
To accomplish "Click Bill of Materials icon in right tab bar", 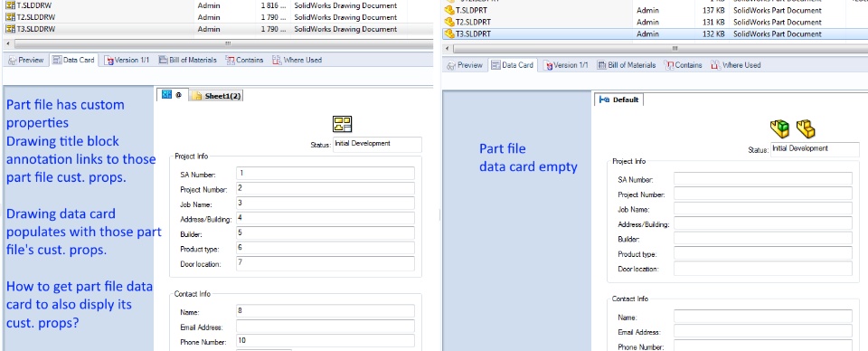I will point(601,65).
